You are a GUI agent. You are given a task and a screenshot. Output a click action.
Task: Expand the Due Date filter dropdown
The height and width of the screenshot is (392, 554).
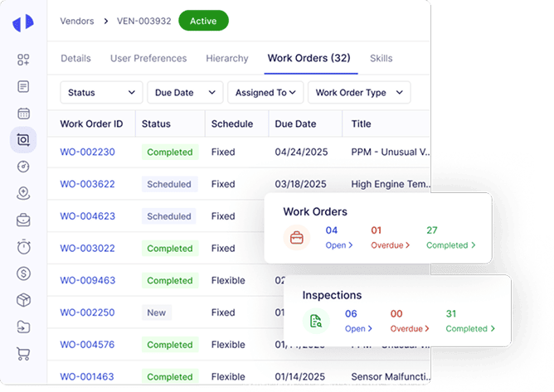tap(185, 93)
